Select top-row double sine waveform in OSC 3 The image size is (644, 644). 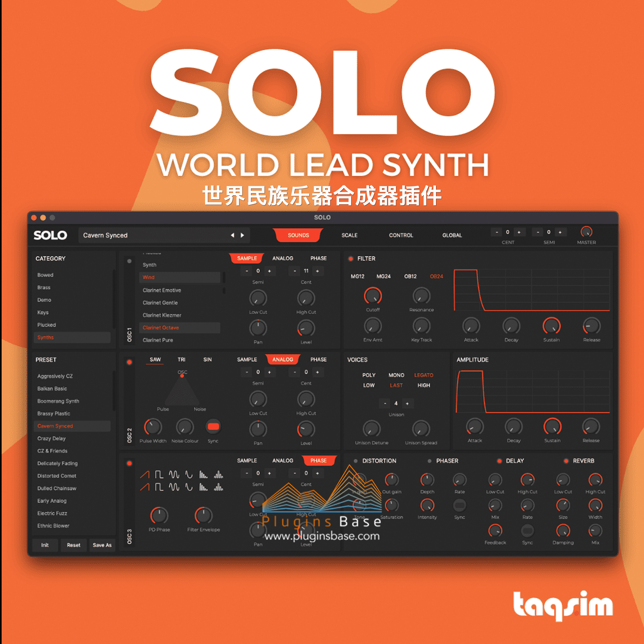[x=174, y=474]
